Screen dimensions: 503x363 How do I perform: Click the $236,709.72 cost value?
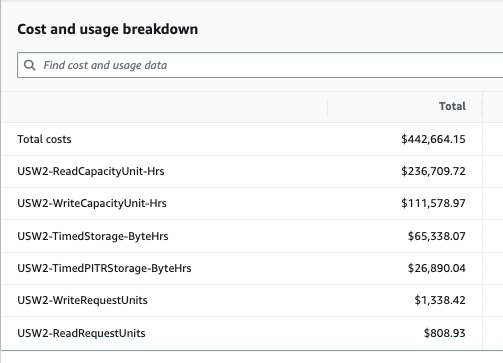click(x=433, y=171)
